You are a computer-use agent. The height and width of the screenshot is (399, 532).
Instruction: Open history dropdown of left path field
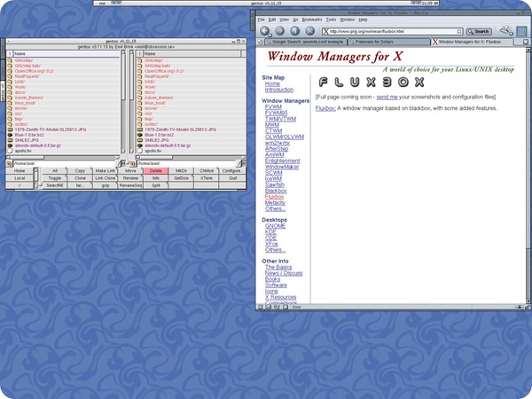(119, 164)
